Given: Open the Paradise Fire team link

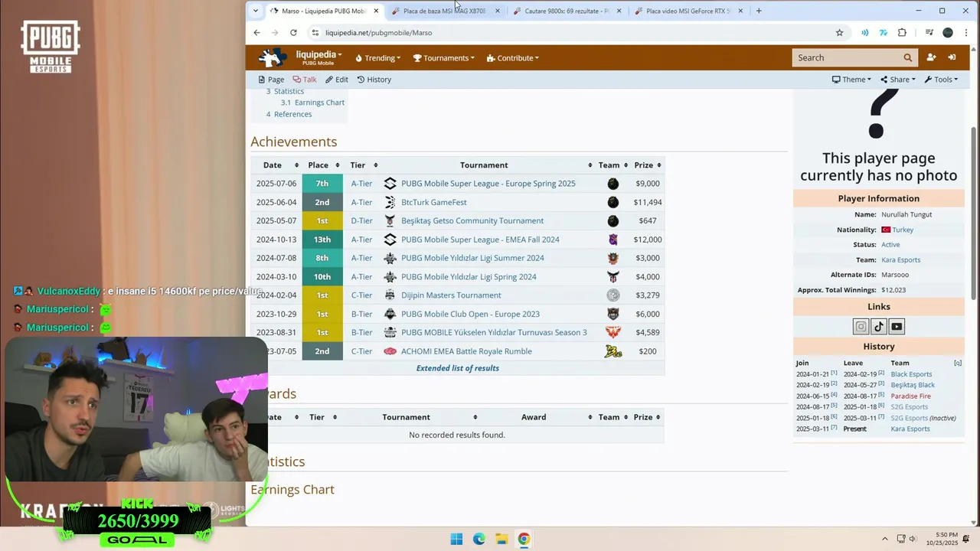Looking at the screenshot, I should click(x=911, y=396).
